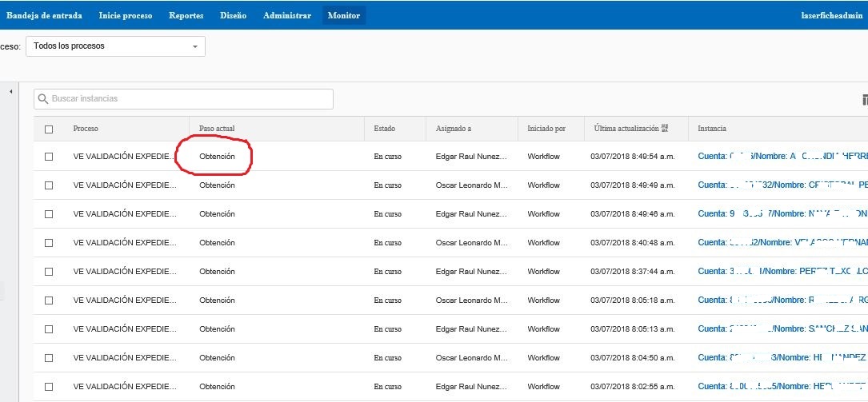Click the Asignado a column header
The height and width of the screenshot is (402, 868).
pyautogui.click(x=453, y=129)
